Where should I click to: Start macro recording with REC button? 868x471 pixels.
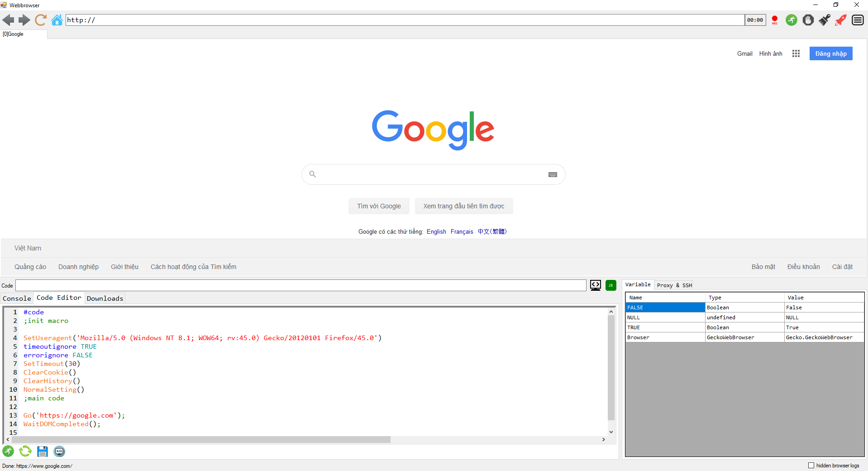774,20
